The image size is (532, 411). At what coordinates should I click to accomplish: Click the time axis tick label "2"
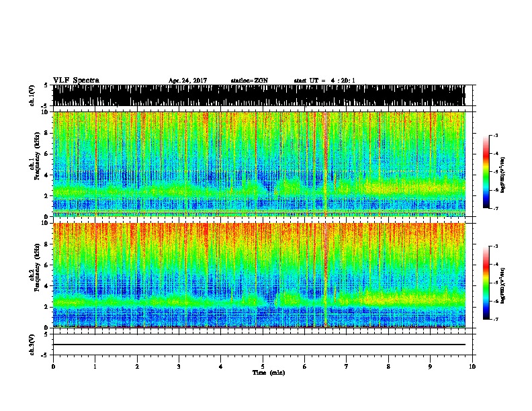(x=137, y=367)
